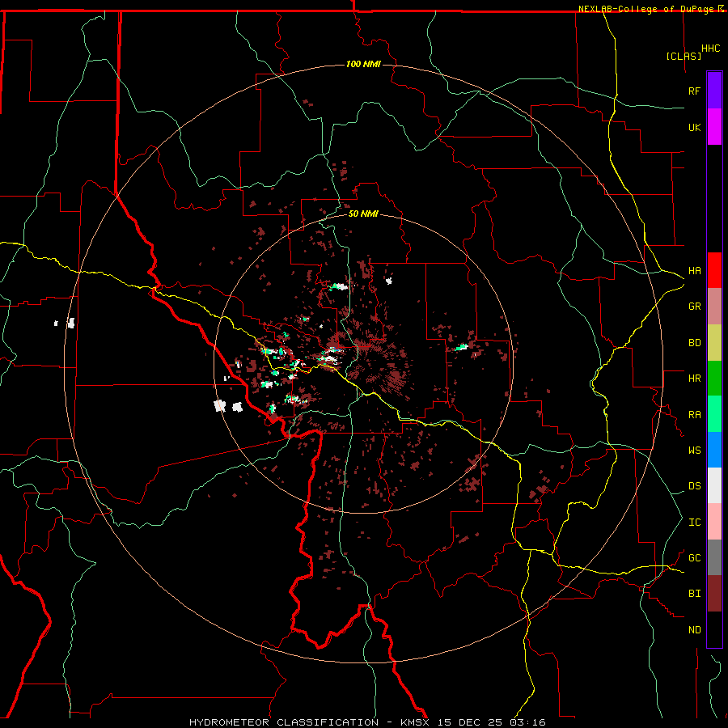Click the ND legend label

coord(694,629)
